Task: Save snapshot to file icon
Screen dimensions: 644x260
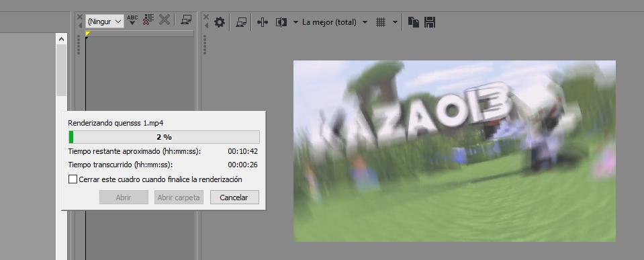Action: click(430, 22)
